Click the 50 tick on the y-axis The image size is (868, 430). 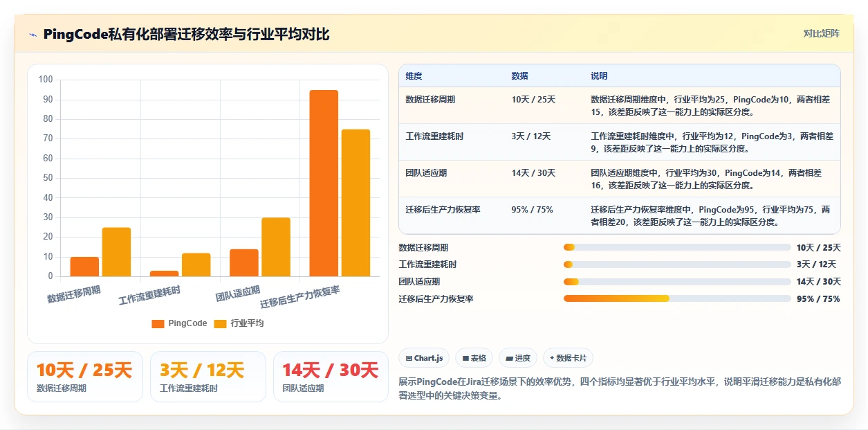[48, 178]
